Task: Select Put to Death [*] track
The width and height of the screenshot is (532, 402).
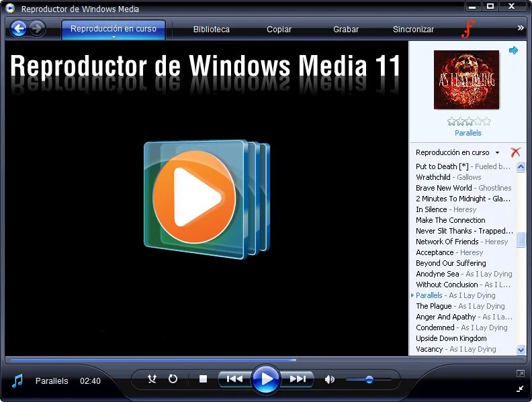Action: pos(463,166)
